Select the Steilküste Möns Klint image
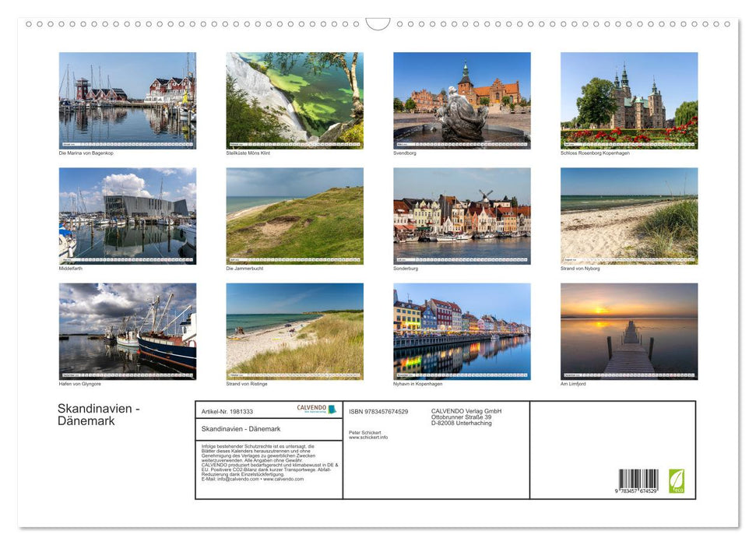The height and width of the screenshot is (545, 756). pyautogui.click(x=294, y=100)
